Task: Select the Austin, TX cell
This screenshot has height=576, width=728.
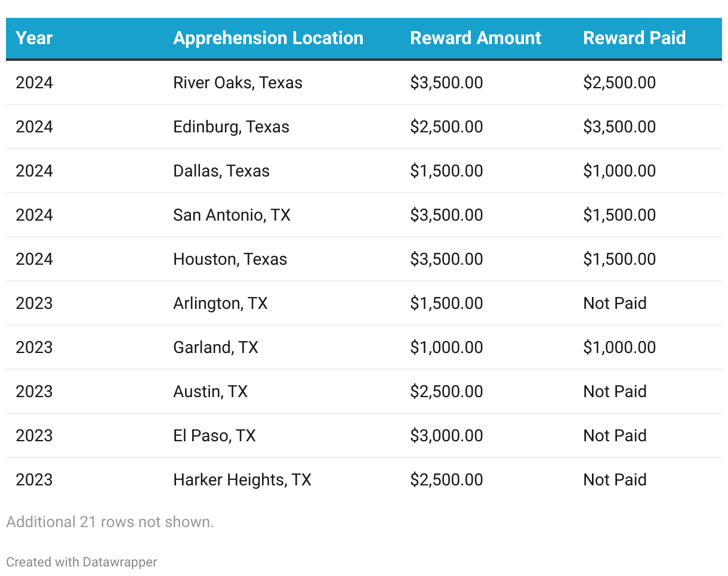Action: click(210, 391)
